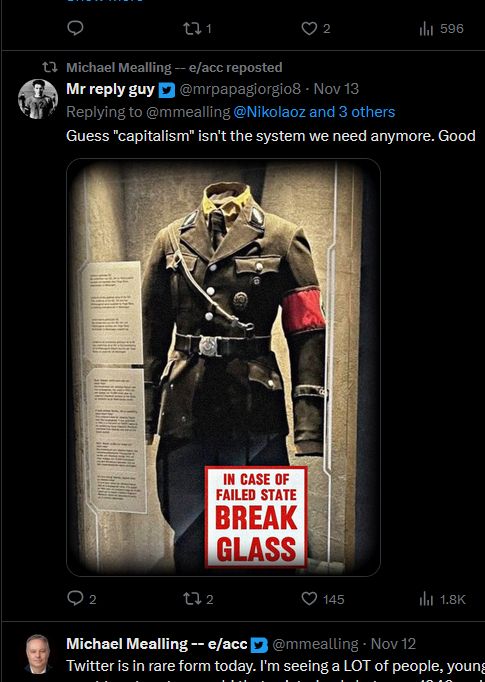This screenshot has width=485, height=682.
Task: Open the 'Michael Mealling -- e/acc reposted' label
Action: click(174, 67)
